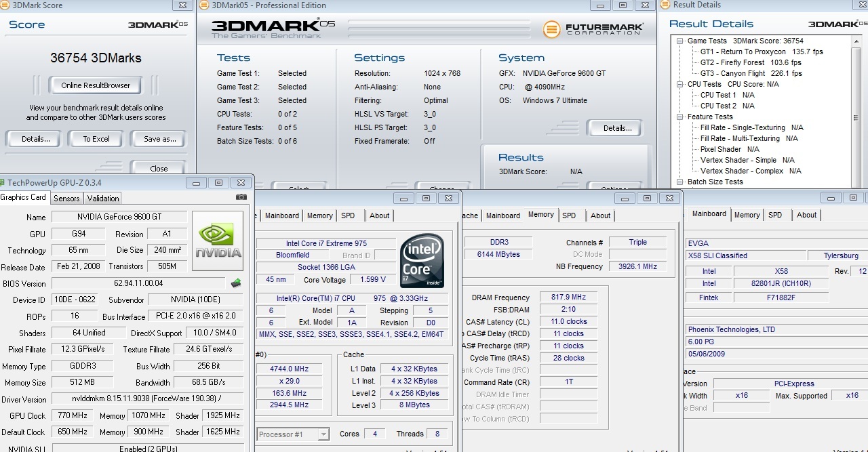Open Memory tab in the Core i7 window

coord(319,215)
